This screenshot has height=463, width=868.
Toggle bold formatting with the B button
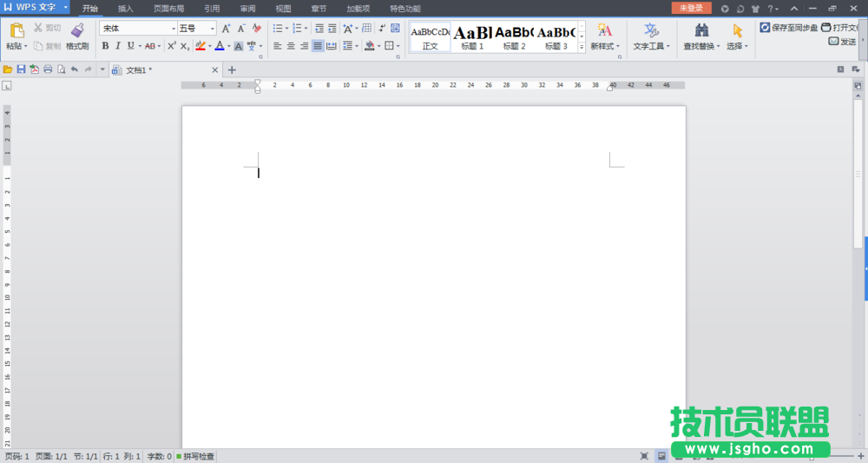(105, 46)
